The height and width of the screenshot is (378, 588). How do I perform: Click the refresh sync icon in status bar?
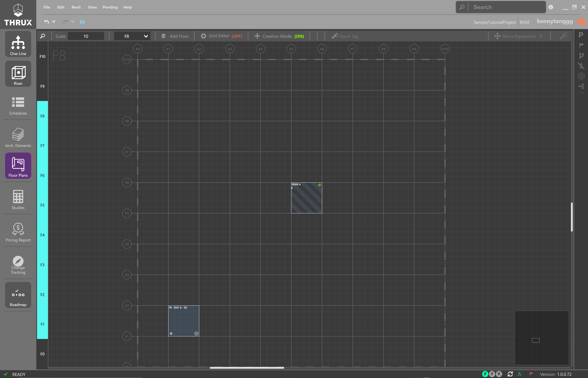[510, 374]
